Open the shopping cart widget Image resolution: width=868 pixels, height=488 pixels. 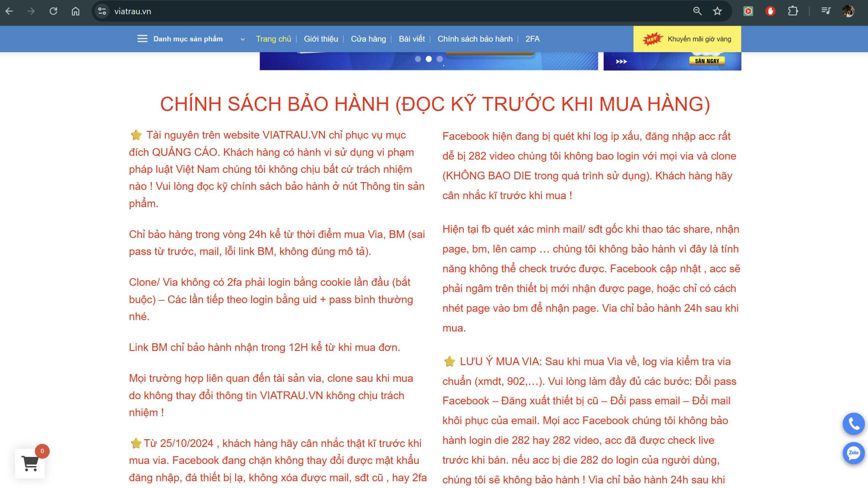[30, 464]
